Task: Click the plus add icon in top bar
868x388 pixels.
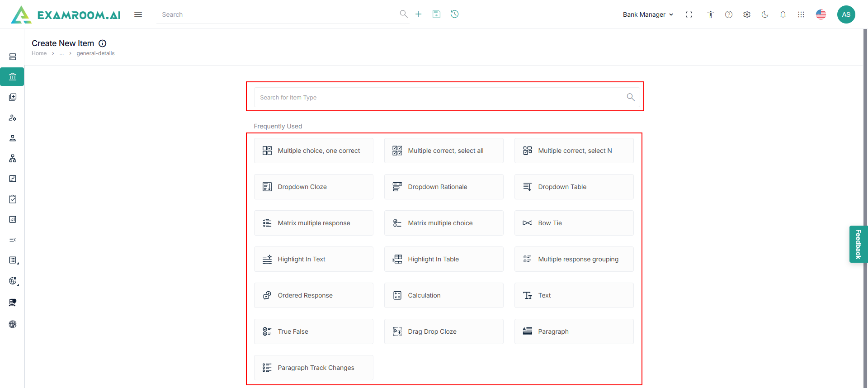Action: coord(419,14)
